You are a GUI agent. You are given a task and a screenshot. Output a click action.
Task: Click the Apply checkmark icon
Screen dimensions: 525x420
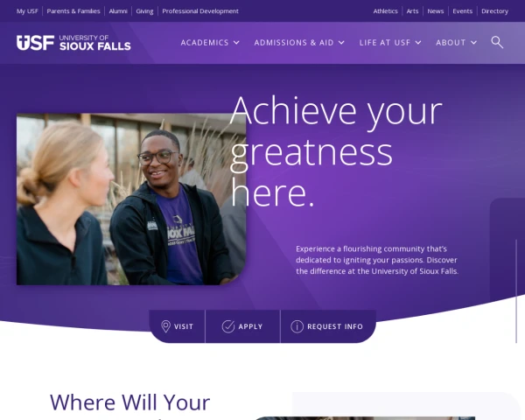coord(228,326)
